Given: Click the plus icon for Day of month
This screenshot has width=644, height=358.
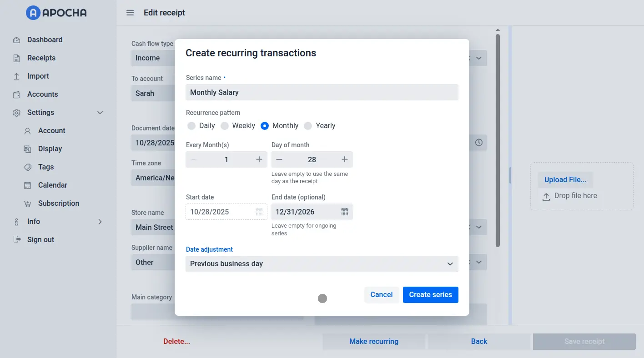Looking at the screenshot, I should coord(345,159).
